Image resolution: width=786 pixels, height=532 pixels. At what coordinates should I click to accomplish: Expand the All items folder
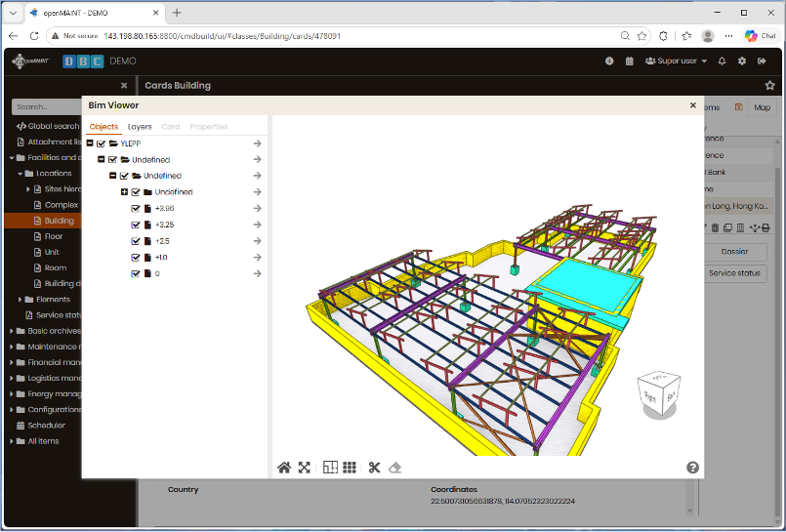(12, 441)
